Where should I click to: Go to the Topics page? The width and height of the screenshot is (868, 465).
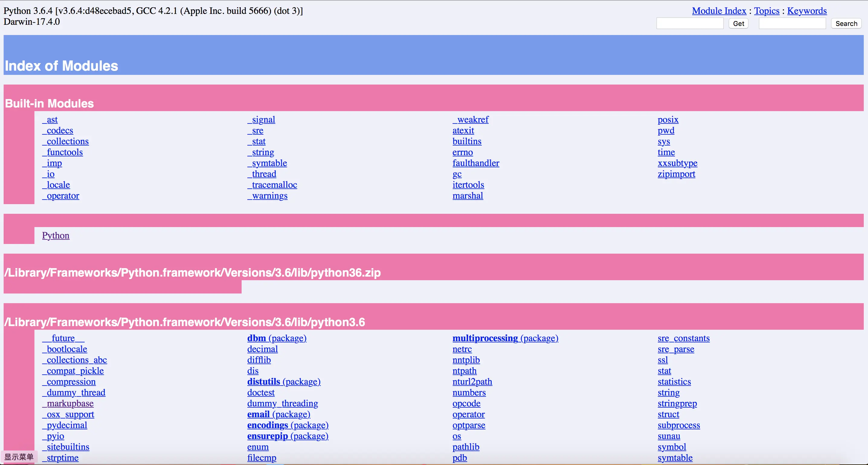[767, 11]
